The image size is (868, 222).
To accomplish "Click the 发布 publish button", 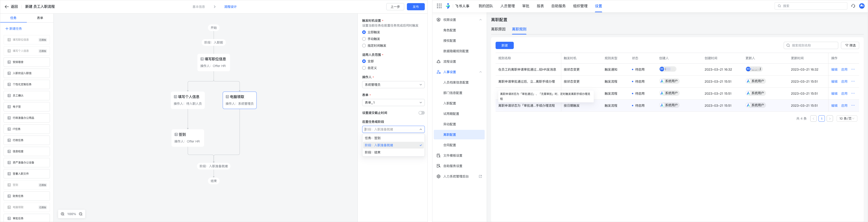I will 415,7.
